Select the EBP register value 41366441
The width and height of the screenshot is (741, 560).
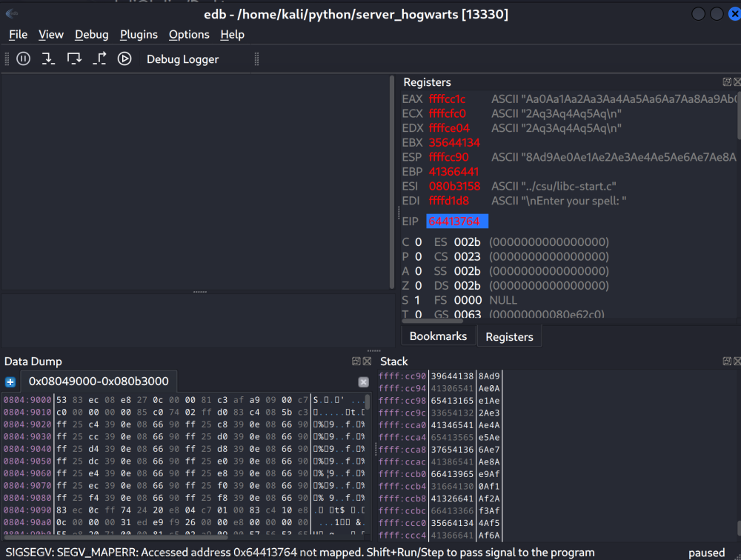tap(453, 172)
